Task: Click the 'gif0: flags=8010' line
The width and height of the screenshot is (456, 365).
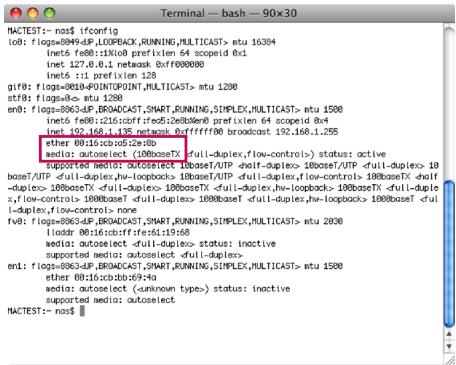Action: tap(122, 87)
